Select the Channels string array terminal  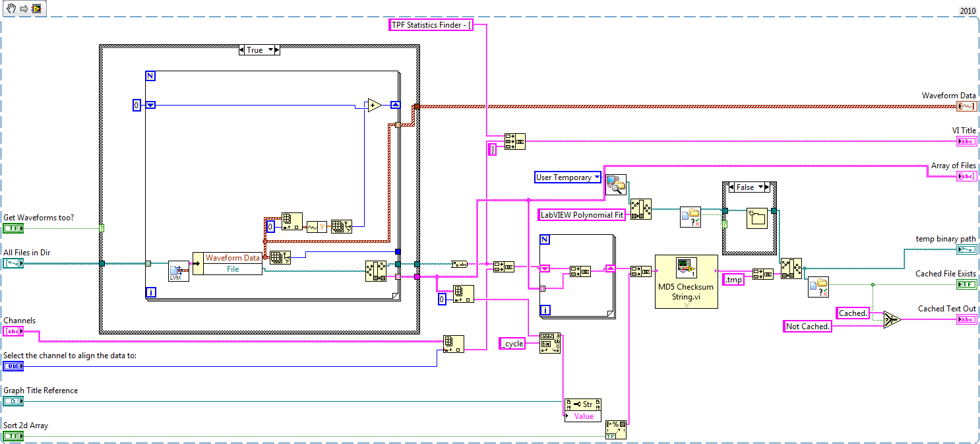click(x=13, y=331)
